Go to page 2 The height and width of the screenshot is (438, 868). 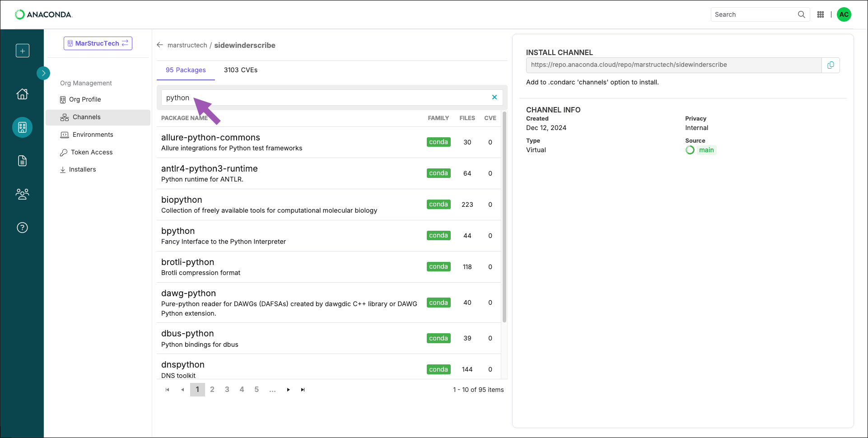click(212, 390)
